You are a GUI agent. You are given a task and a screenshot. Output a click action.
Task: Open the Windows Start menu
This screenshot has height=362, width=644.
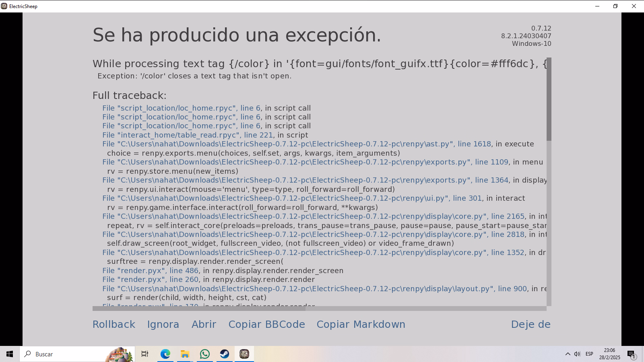10,354
